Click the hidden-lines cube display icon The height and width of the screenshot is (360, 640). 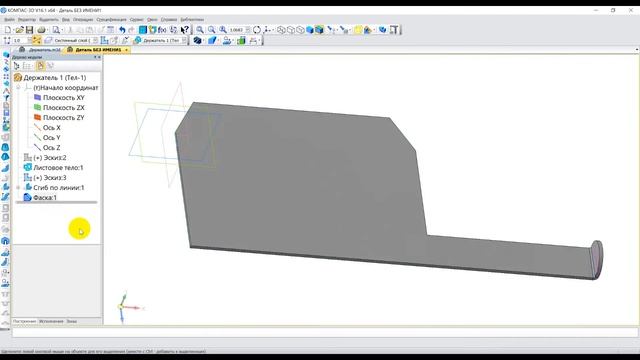(x=291, y=30)
